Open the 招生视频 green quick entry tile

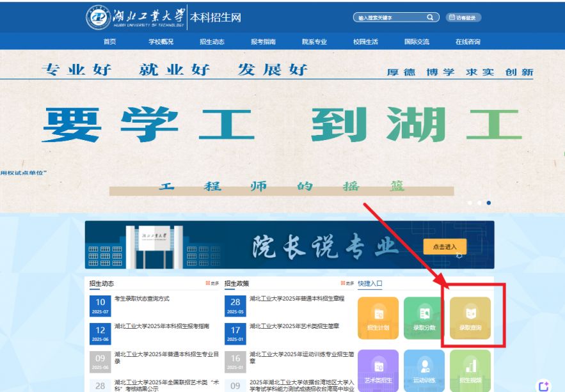coord(470,371)
